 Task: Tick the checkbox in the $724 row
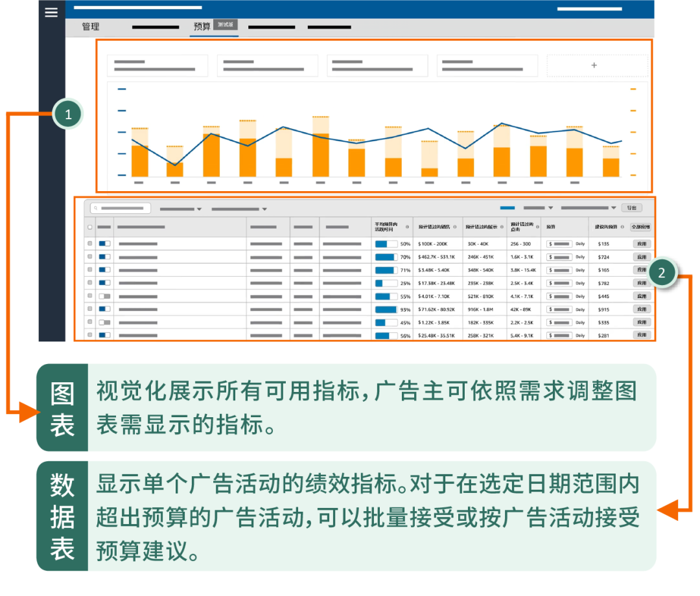[89, 257]
